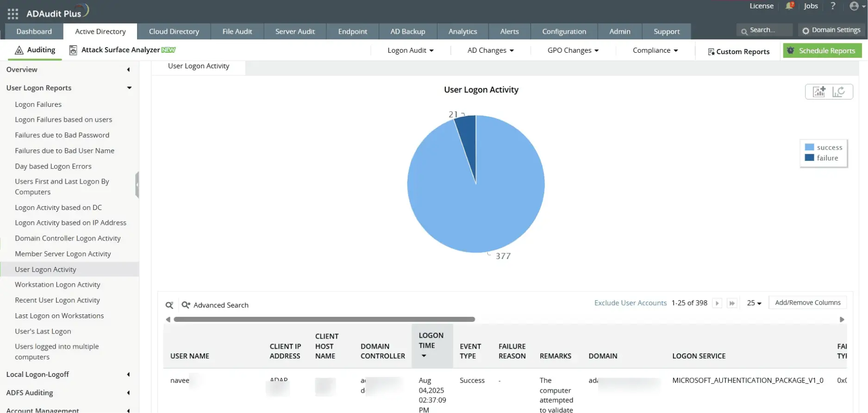Open Last Logon on Workstations report
This screenshot has width=868, height=413.
[x=59, y=316]
